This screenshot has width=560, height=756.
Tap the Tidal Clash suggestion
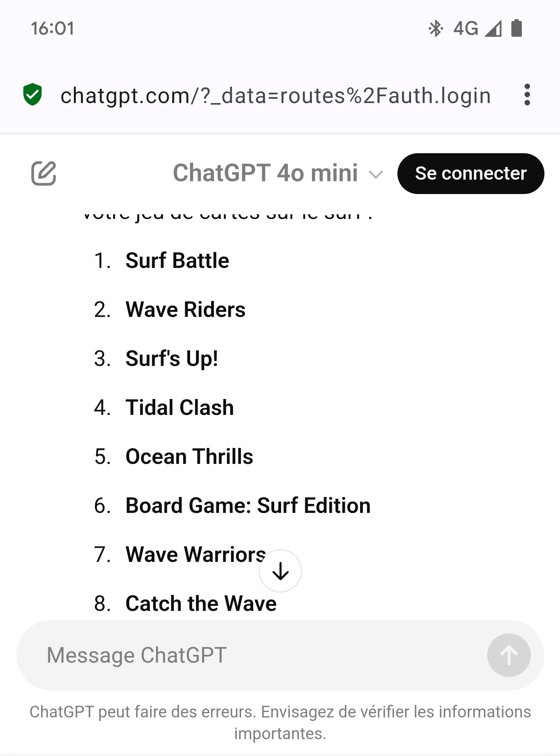[180, 408]
